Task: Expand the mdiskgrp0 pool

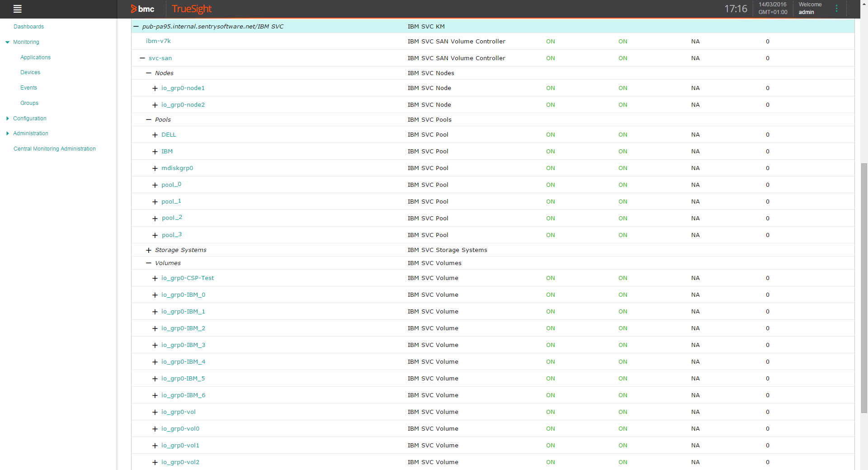Action: 155,168
